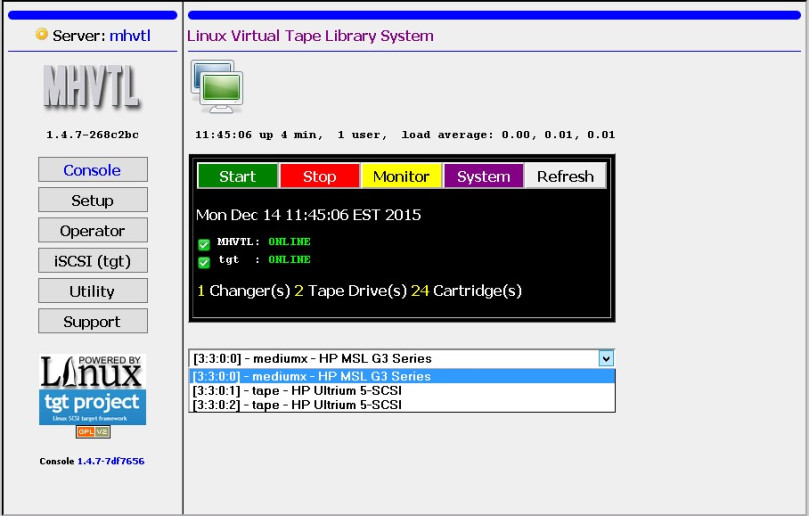Screen dimensions: 809x516
Task: Click the dual monitor computer icon
Action: [x=217, y=86]
